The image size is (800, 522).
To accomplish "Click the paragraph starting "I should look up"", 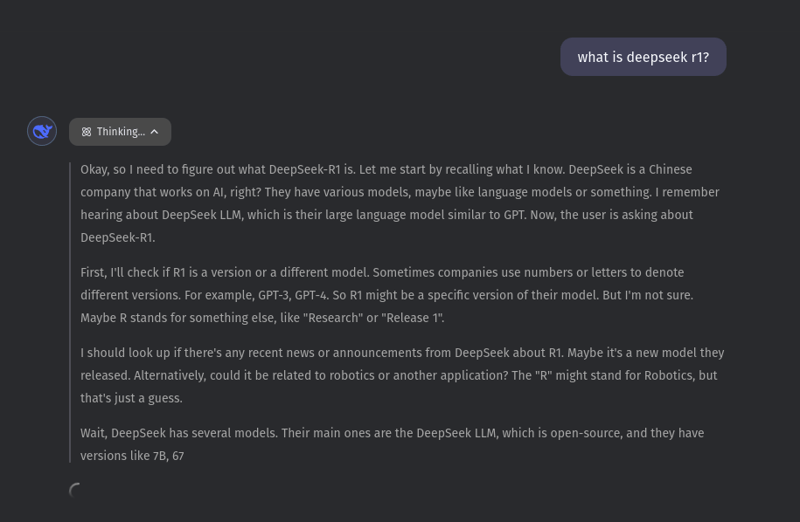I will (x=400, y=375).
